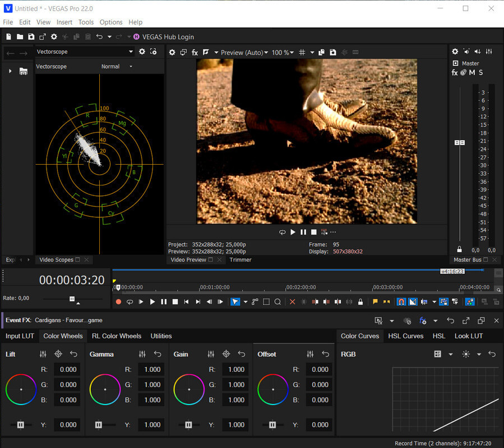Edit the Gamma R value field
The height and width of the screenshot is (448, 504).
pyautogui.click(x=151, y=369)
